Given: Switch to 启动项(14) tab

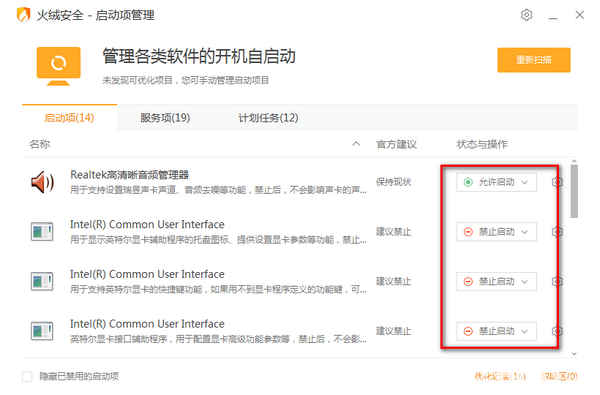Looking at the screenshot, I should pyautogui.click(x=69, y=118).
